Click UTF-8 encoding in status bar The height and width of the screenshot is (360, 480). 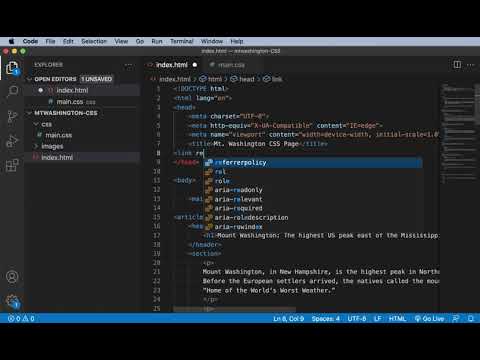click(x=357, y=319)
